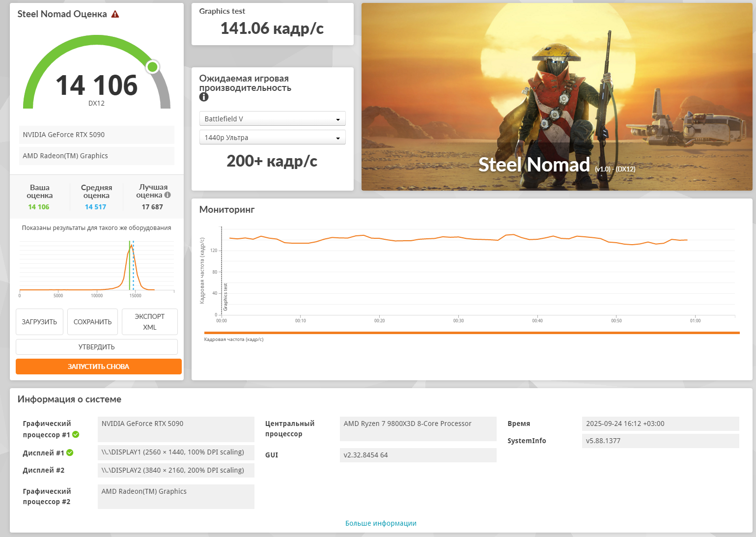Image resolution: width=756 pixels, height=537 pixels.
Task: Click the green 14 106 under Ваша оценка
Action: click(39, 207)
